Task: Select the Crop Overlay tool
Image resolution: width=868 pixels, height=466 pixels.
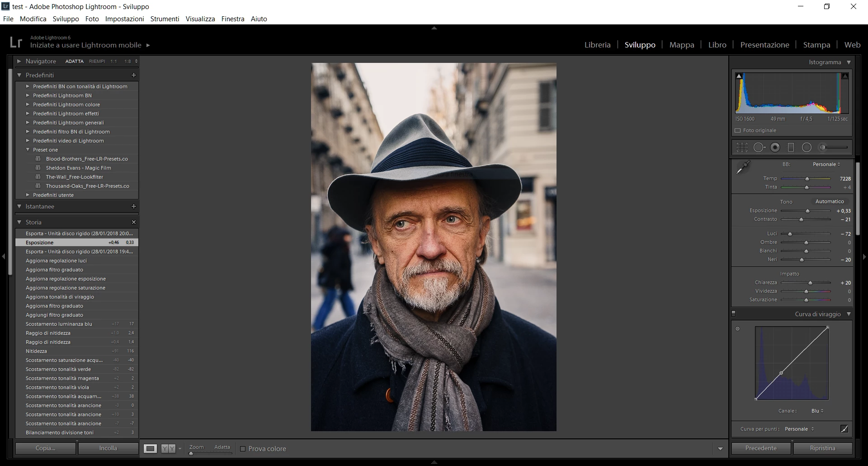Action: (742, 147)
